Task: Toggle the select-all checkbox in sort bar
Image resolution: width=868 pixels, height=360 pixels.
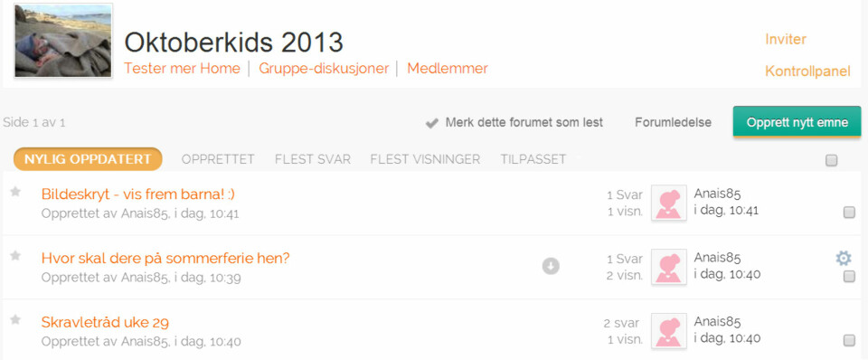Action: [832, 161]
